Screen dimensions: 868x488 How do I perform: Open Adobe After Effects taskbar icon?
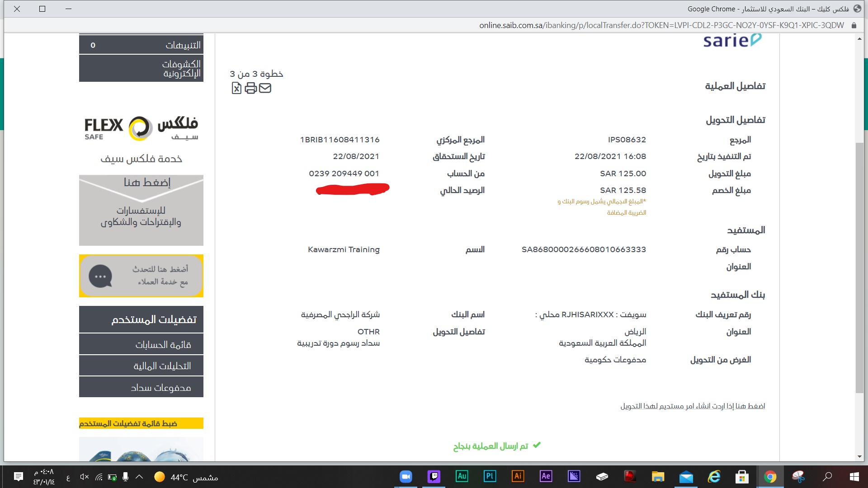click(546, 476)
